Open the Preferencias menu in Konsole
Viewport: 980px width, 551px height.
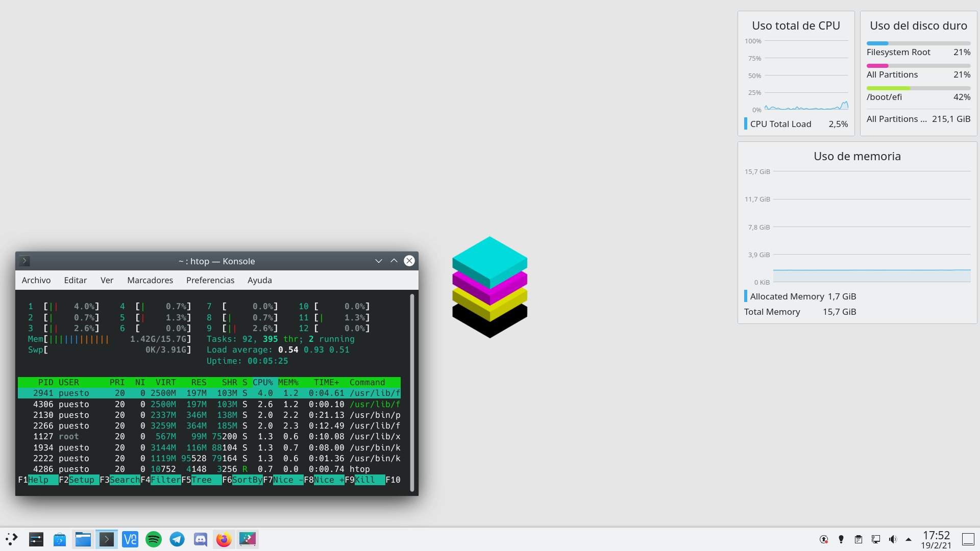[210, 280]
